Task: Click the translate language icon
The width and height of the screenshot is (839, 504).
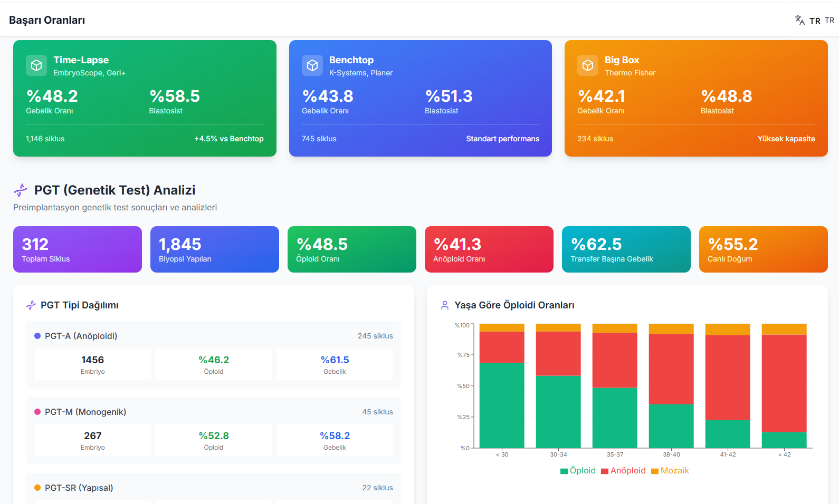Action: coord(800,21)
